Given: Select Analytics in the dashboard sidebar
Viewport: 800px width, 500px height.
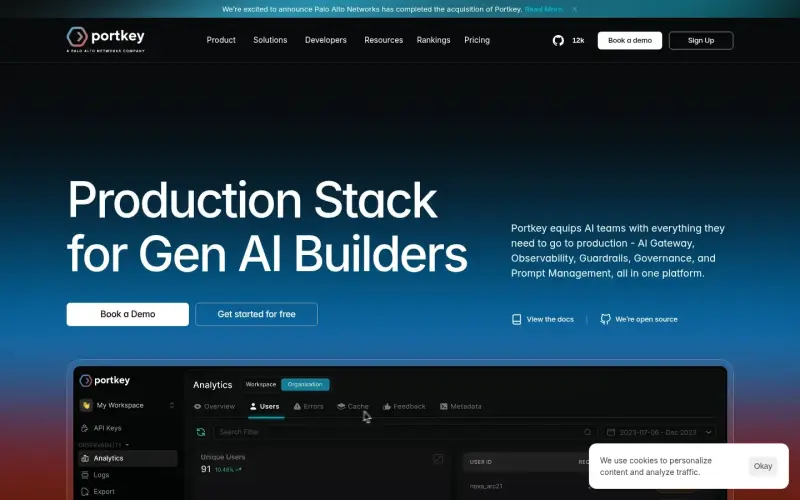Looking at the screenshot, I should 128,458.
